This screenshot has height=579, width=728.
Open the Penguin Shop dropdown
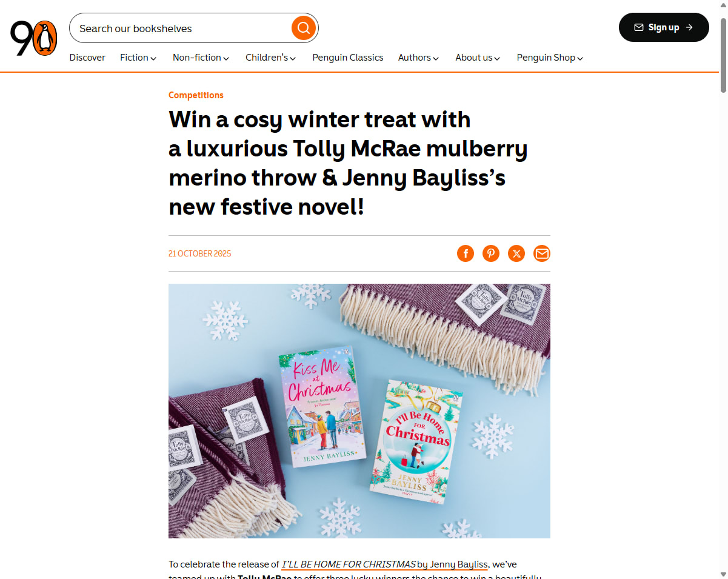click(x=550, y=58)
